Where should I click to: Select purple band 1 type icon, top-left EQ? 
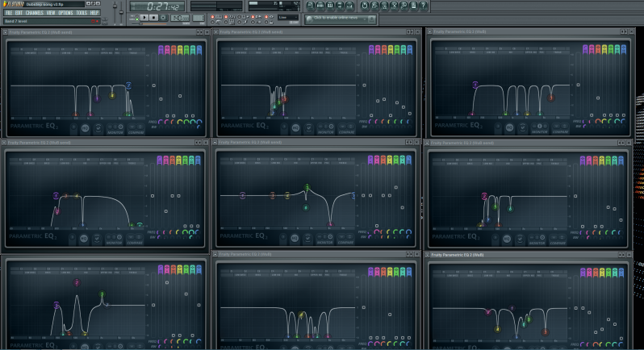coord(161,50)
